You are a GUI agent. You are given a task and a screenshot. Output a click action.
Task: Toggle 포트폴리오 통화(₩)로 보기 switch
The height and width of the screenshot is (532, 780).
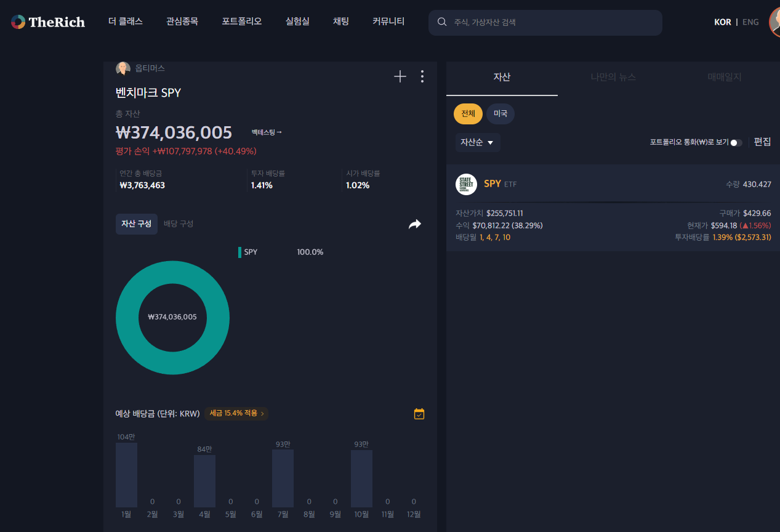736,143
